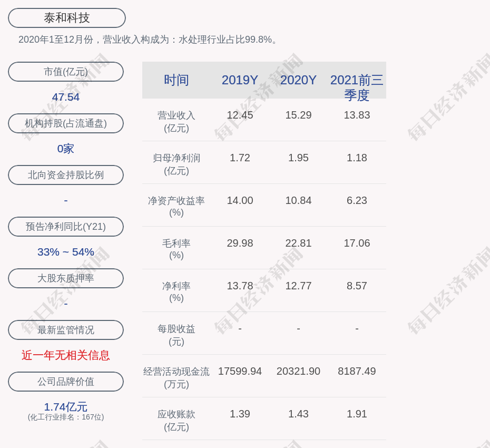Screen dimensions: 490x448
Task: Click the 净资产收益率(%) row label
Action: coord(177,207)
